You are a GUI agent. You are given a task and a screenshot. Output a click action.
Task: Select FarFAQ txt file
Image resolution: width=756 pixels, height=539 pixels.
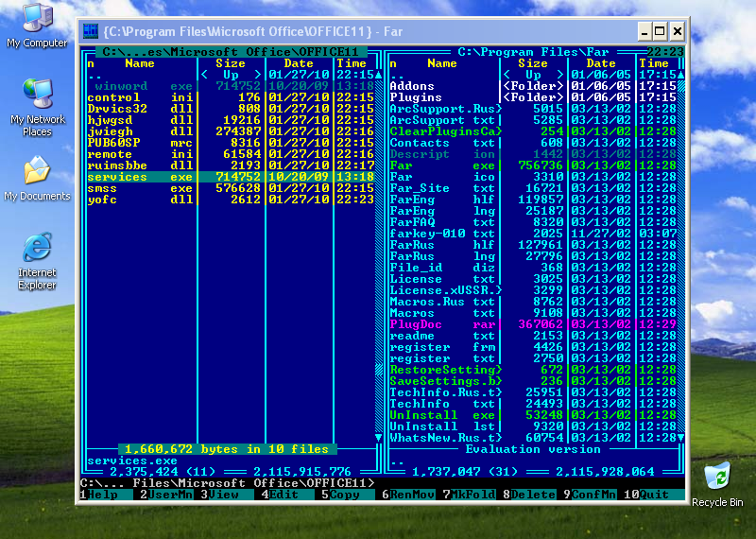click(533, 222)
